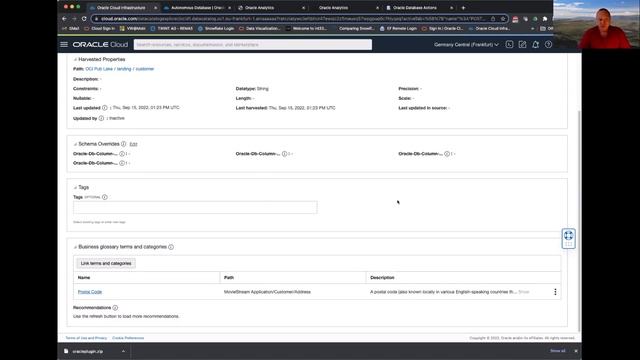Open the browser extensions puzzle icon

click(544, 19)
